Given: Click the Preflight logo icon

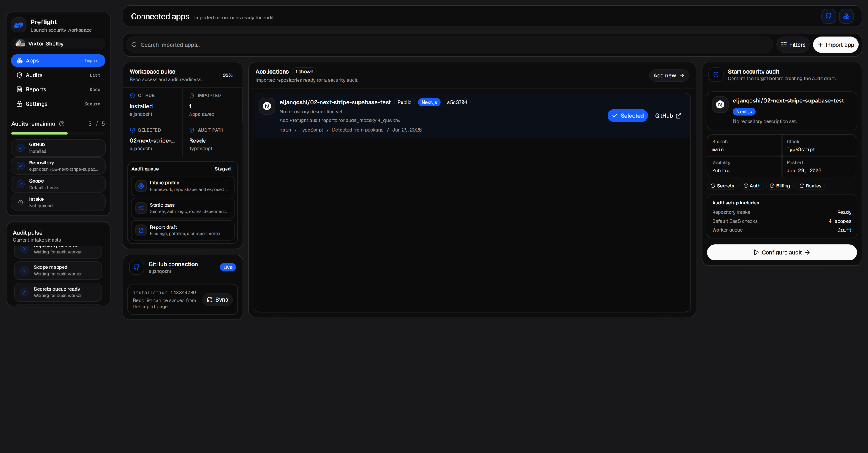Looking at the screenshot, I should point(19,25).
